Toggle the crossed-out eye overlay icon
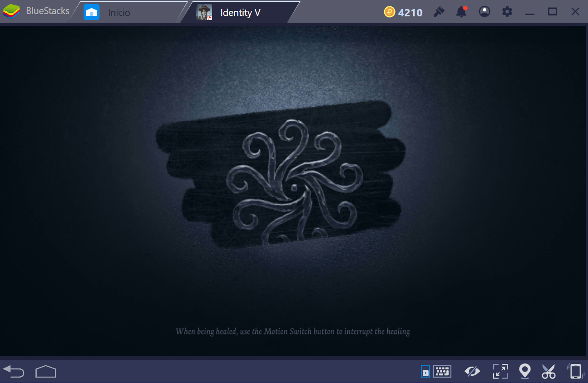This screenshot has width=588, height=383. (473, 372)
